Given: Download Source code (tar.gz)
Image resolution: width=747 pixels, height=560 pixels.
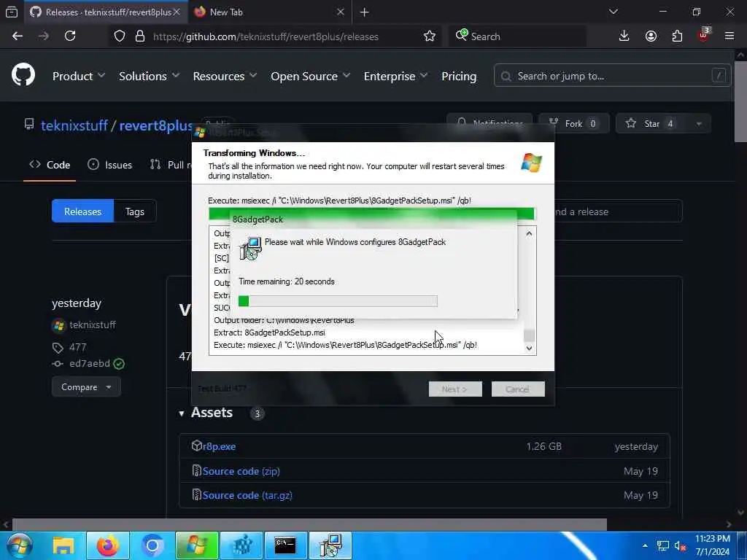Looking at the screenshot, I should point(247,495).
